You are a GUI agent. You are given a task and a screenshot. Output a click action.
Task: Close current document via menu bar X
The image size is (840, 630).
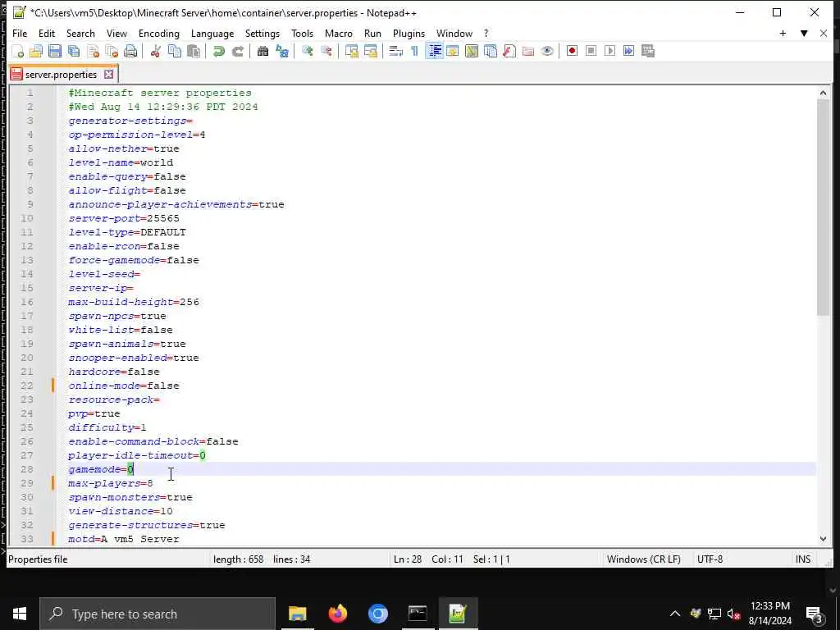824,33
